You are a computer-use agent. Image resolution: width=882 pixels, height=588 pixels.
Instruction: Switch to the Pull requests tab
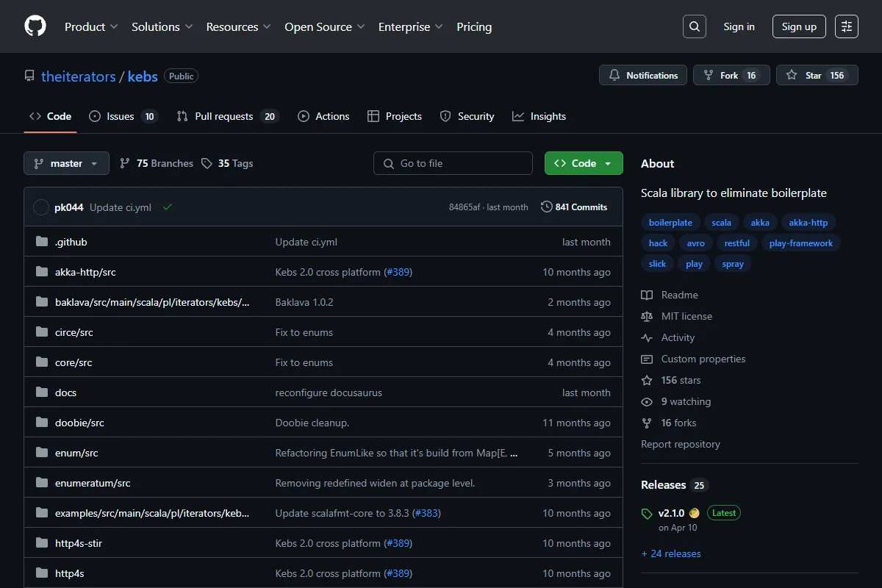coord(228,116)
